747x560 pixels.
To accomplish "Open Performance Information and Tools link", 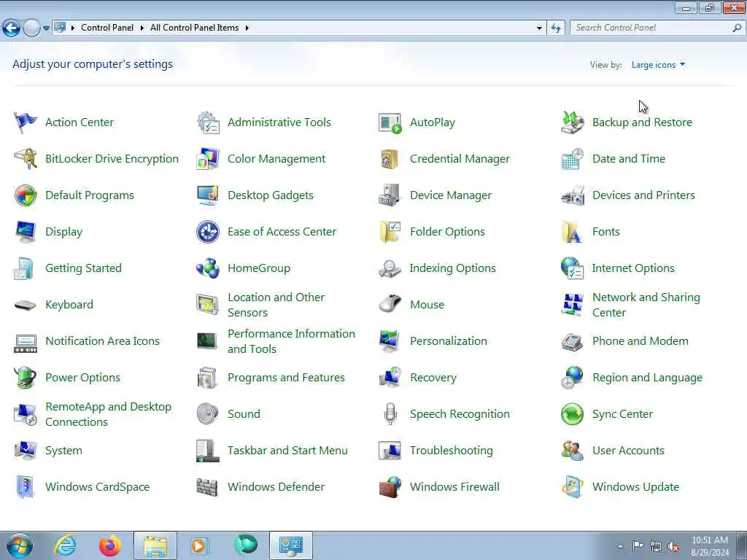I will (x=291, y=341).
